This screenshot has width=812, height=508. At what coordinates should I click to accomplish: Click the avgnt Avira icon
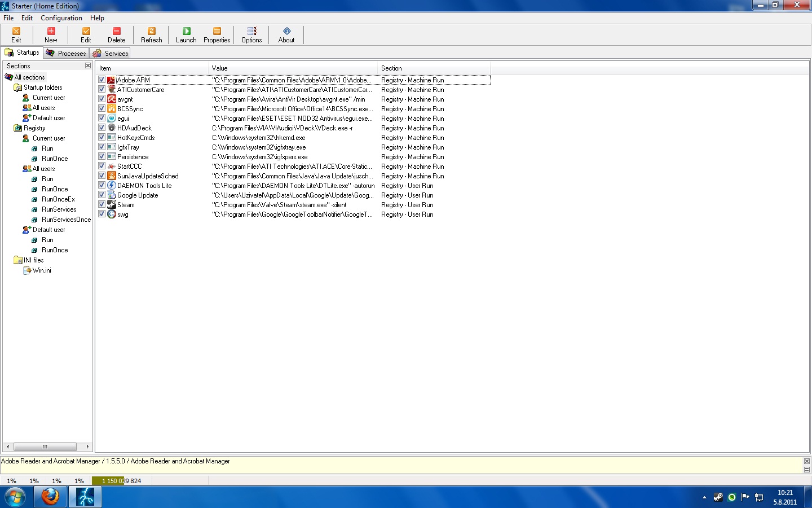coord(112,99)
